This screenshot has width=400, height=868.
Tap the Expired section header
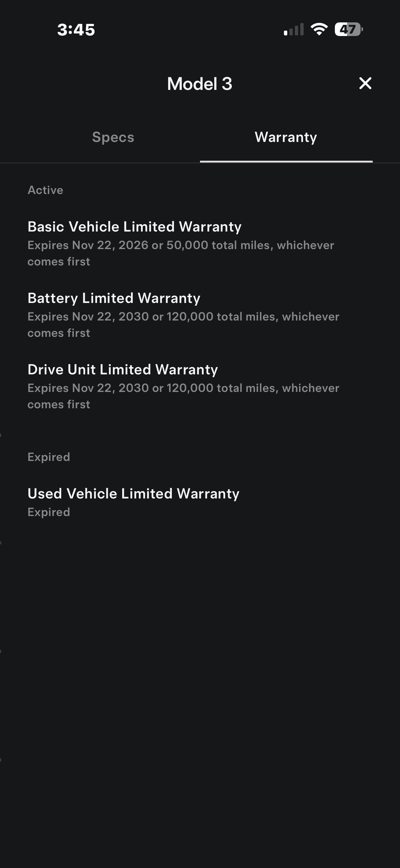pyautogui.click(x=48, y=457)
